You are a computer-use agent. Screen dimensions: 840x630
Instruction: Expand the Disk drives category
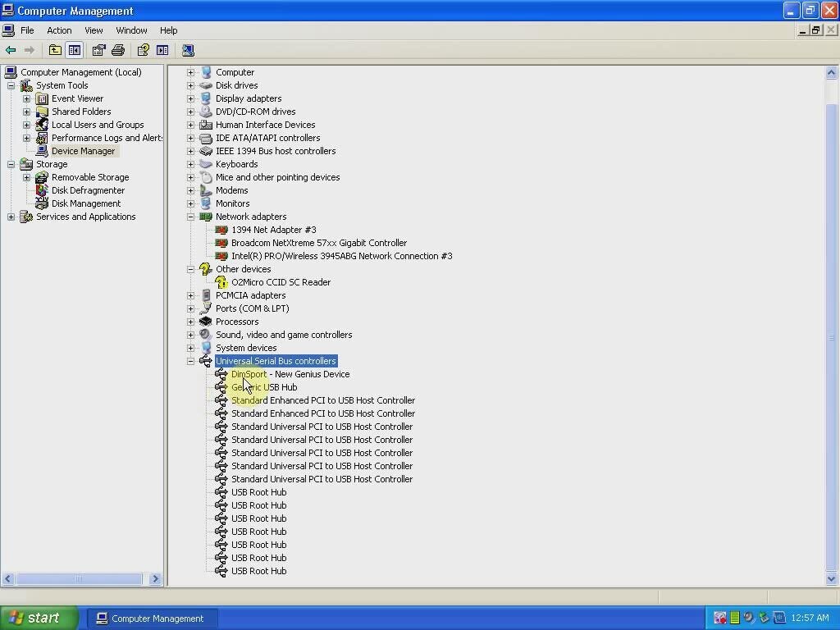[190, 85]
